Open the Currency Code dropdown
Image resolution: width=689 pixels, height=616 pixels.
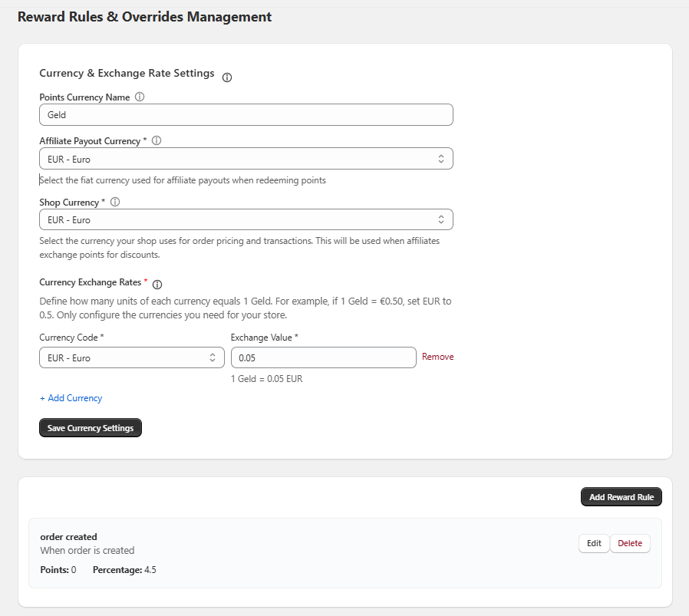click(x=131, y=357)
